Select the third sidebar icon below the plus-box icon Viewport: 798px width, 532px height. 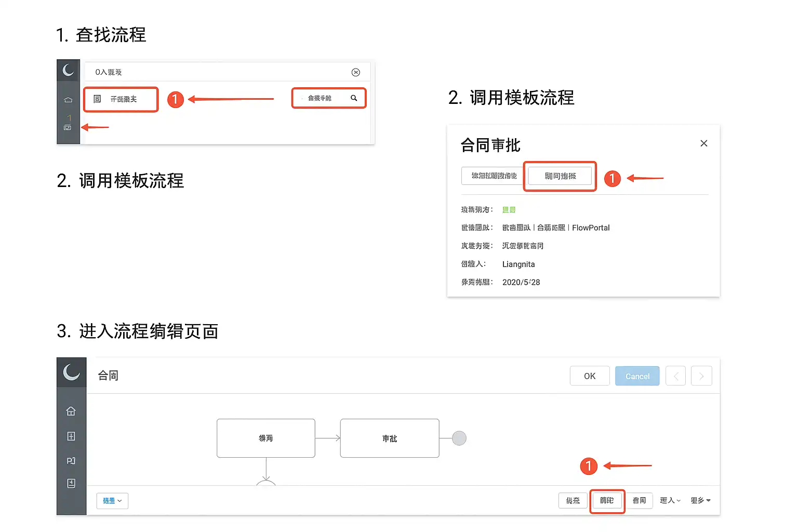(71, 461)
